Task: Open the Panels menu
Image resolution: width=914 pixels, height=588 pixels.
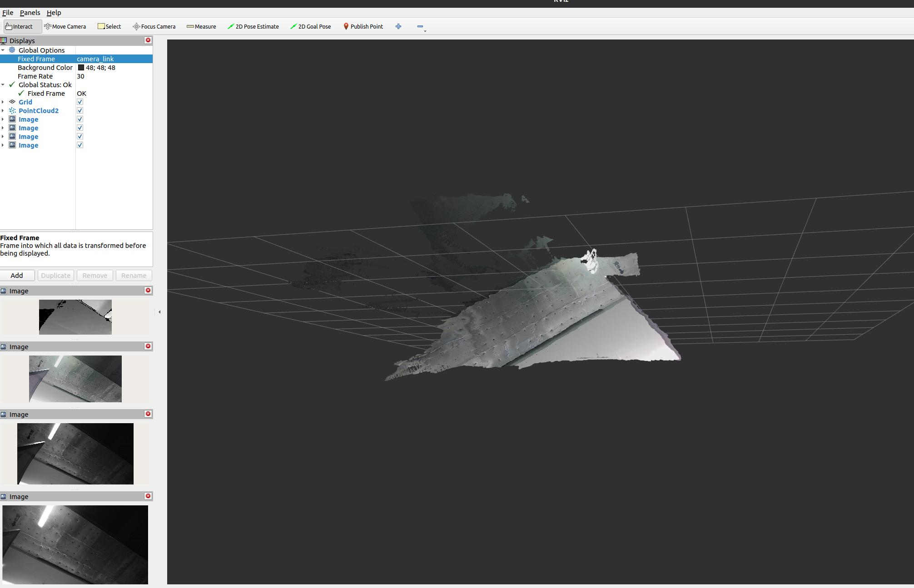Action: pos(30,13)
